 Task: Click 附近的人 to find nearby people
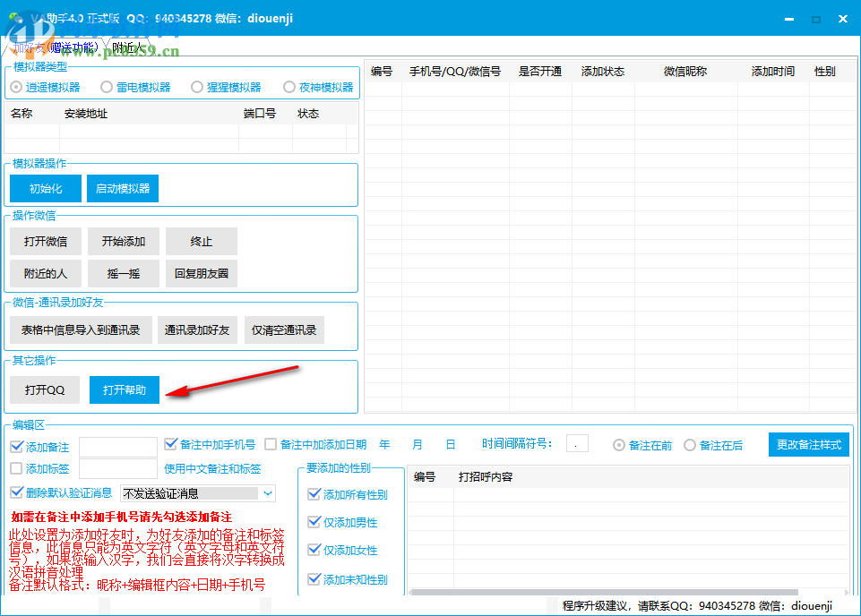[45, 273]
